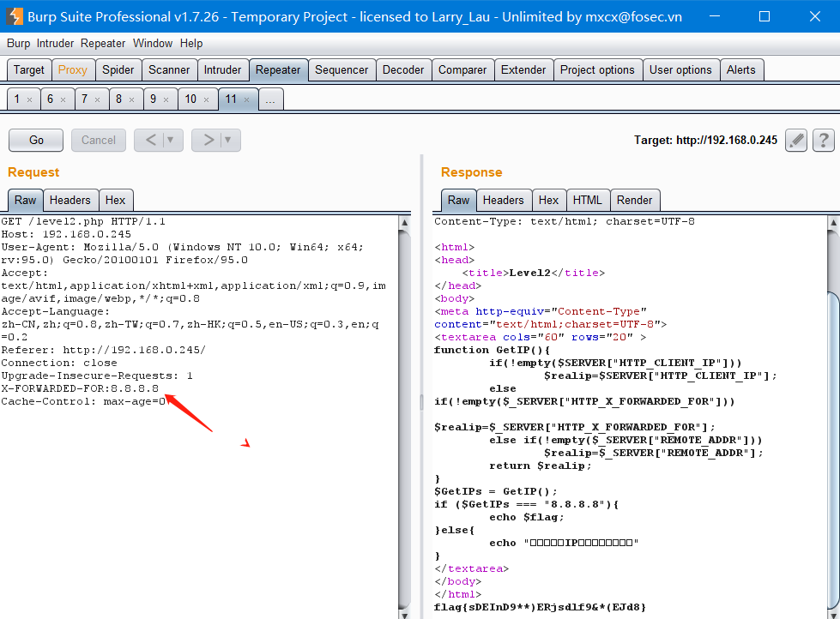Screen dimensions: 840x619
Task: Switch to the Intruder tool tab
Action: [x=222, y=70]
